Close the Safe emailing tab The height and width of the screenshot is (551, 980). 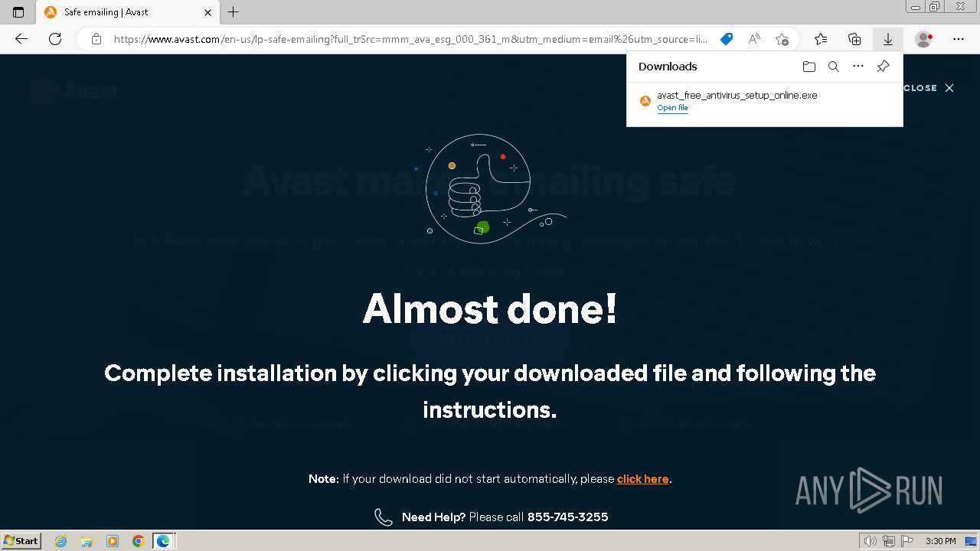tap(207, 12)
